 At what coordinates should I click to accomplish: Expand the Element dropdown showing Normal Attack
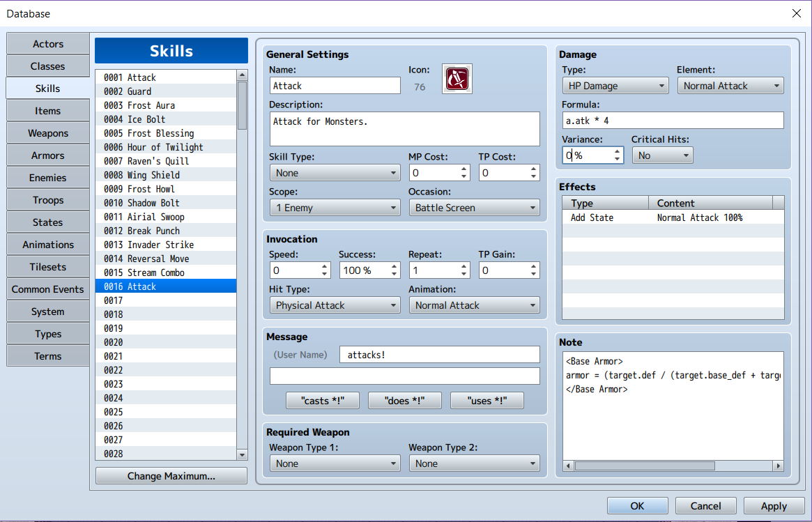click(x=730, y=86)
